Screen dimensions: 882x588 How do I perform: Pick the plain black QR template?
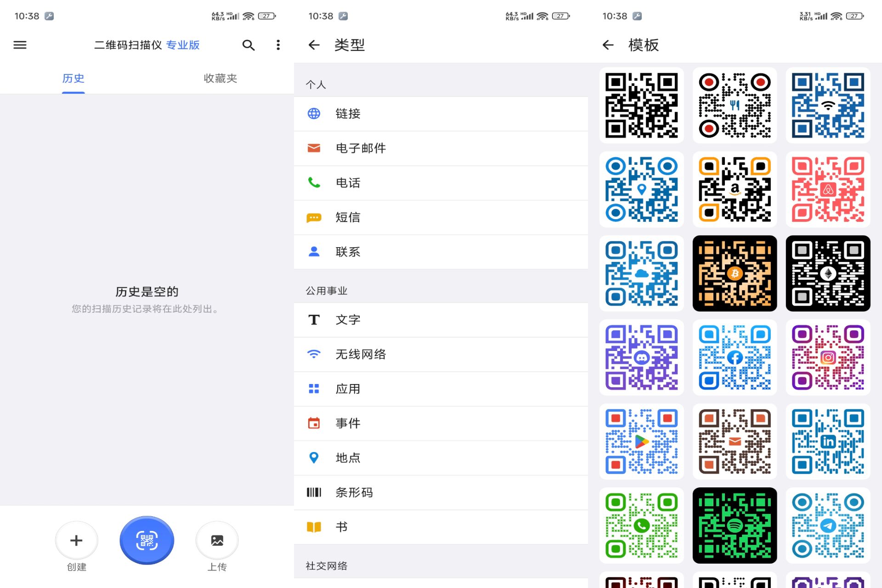[641, 105]
